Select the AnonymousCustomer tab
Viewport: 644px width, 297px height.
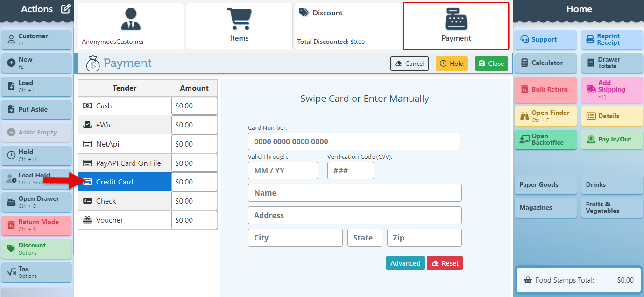point(130,26)
